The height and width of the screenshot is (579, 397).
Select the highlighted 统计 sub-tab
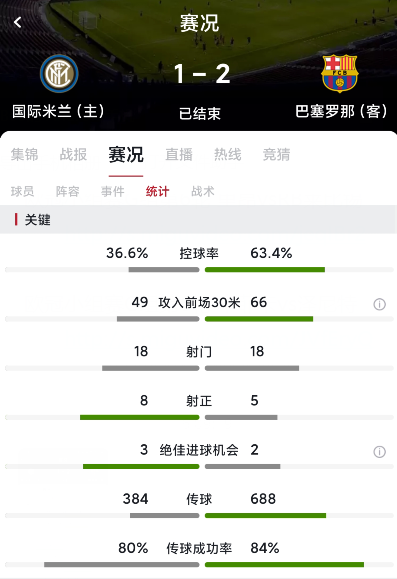pyautogui.click(x=157, y=191)
